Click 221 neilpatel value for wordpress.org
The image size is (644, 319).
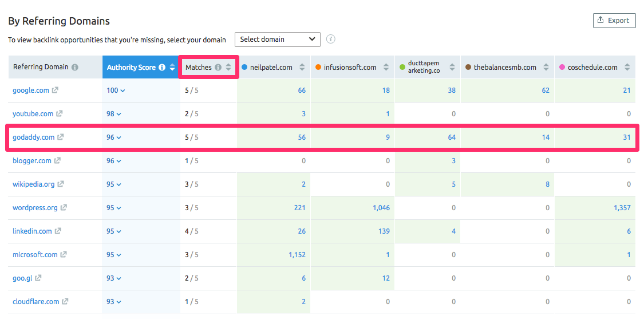(x=300, y=208)
